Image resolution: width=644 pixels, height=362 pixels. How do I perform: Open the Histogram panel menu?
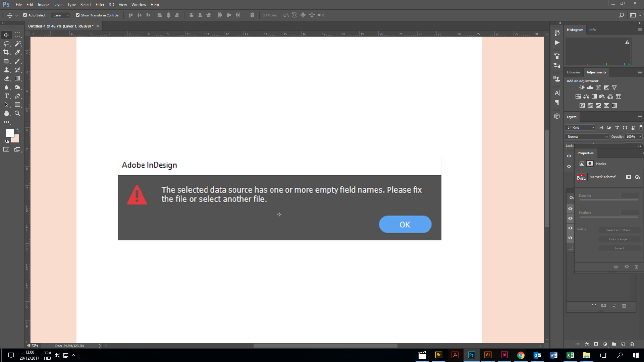click(x=640, y=30)
